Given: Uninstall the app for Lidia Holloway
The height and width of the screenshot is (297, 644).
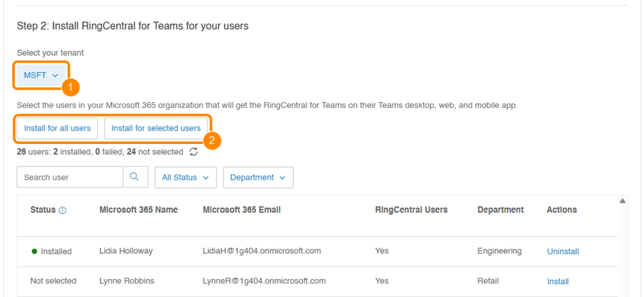Looking at the screenshot, I should [563, 251].
